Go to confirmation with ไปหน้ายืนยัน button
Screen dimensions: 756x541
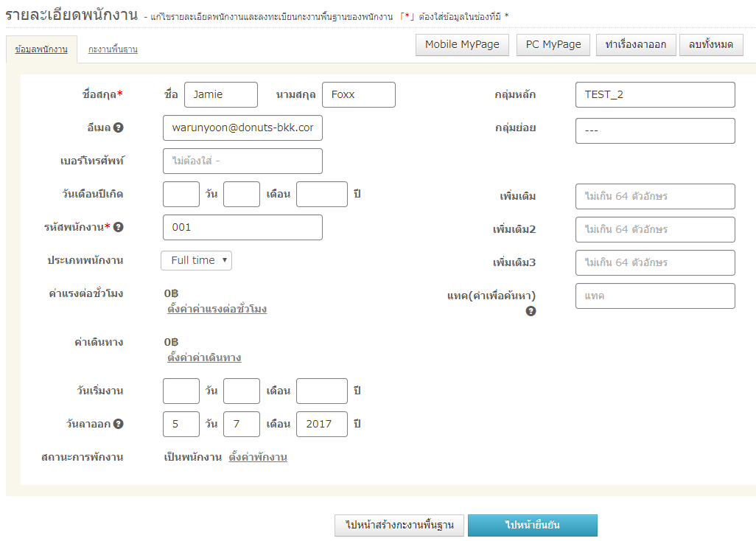click(532, 526)
